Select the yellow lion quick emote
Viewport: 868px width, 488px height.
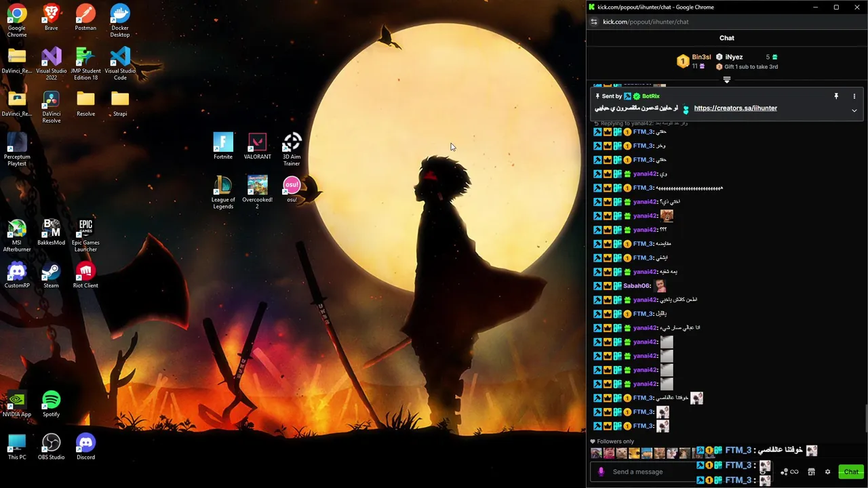[634, 453]
